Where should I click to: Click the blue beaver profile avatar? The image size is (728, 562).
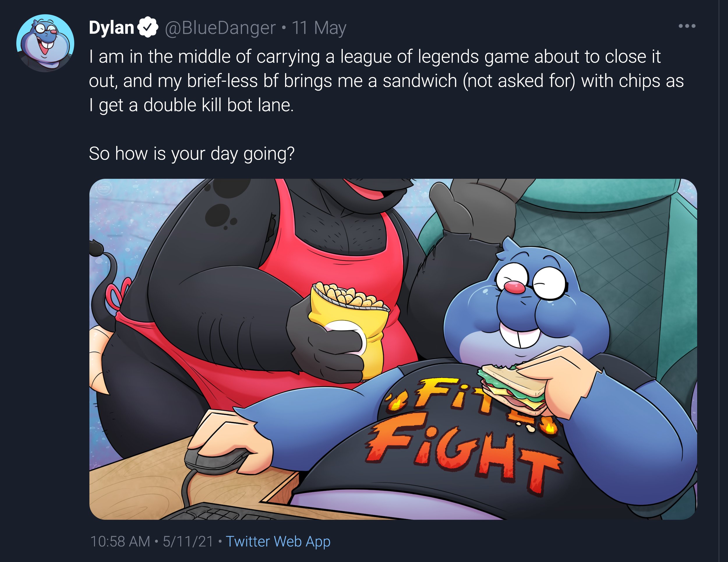click(45, 43)
